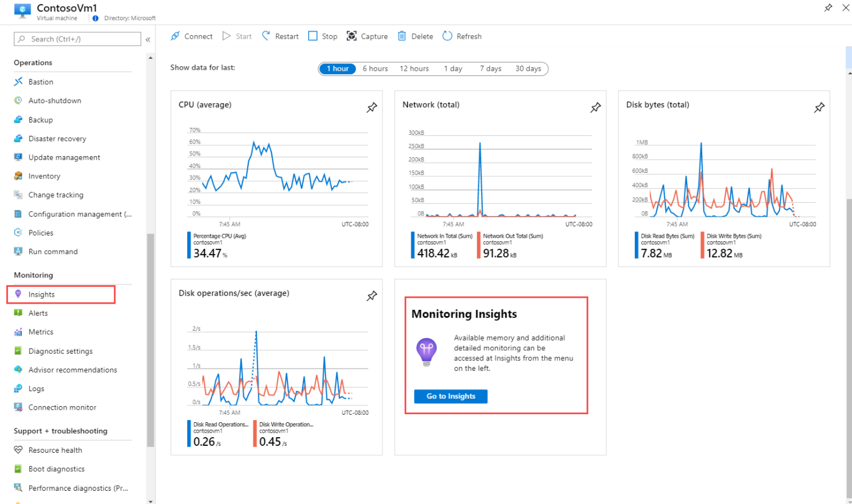Click the pin icon in the blade header
852x504 pixels.
pos(828,7)
